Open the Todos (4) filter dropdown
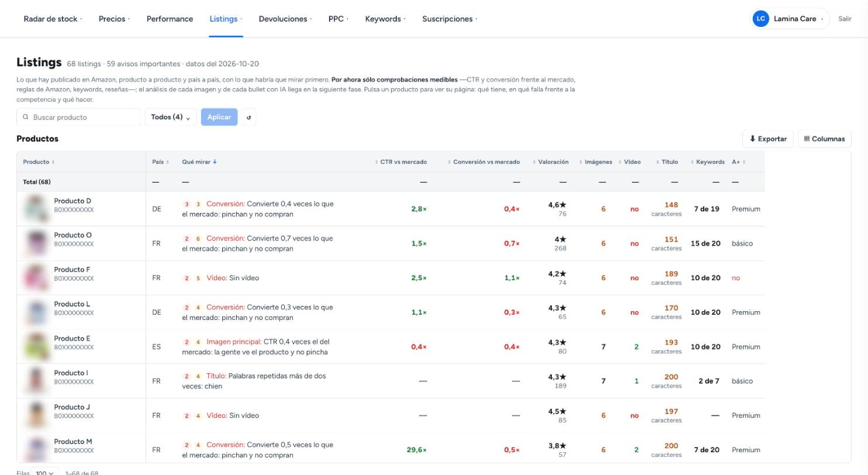Image resolution: width=868 pixels, height=475 pixels. tap(171, 117)
